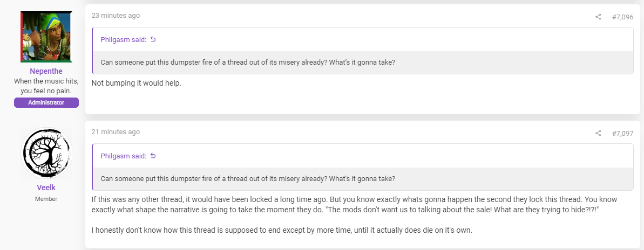Expand the quoted dumpster fire text in Nepenthe's post
The height and width of the screenshot is (250, 644).
pyautogui.click(x=248, y=63)
